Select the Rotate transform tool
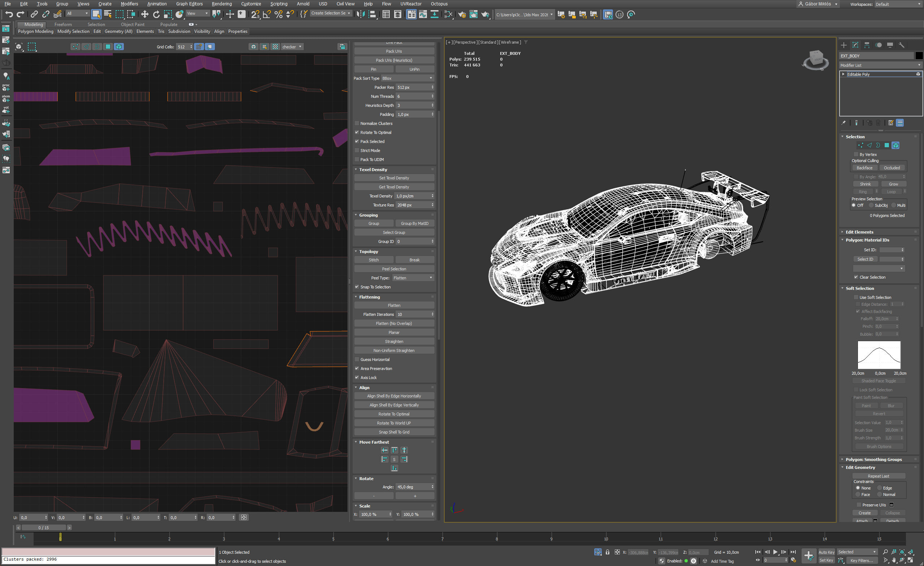 coord(156,14)
